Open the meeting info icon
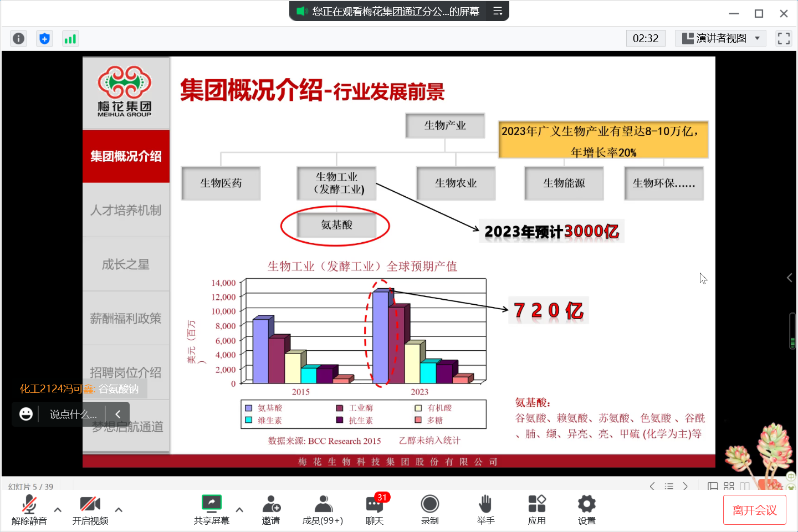 click(x=18, y=38)
